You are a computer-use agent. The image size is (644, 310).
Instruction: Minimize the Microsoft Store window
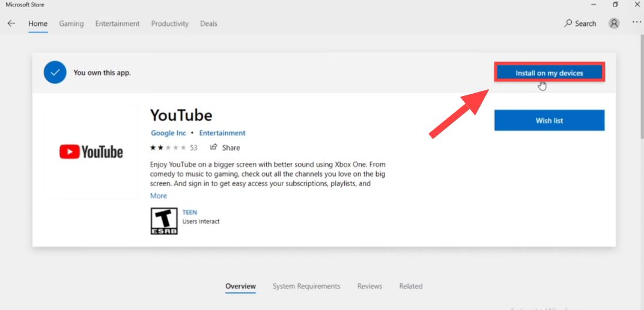pyautogui.click(x=594, y=5)
